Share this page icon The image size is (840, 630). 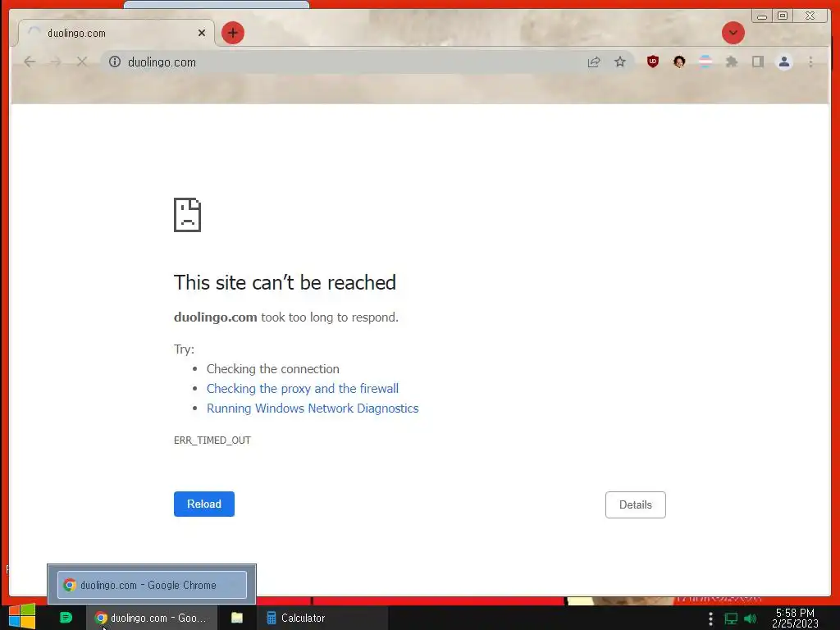pos(594,62)
